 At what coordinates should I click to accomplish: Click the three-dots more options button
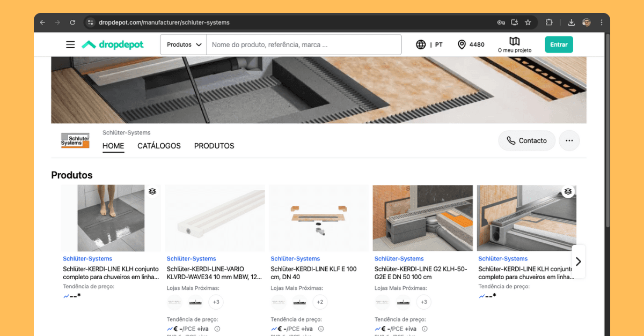click(x=569, y=140)
